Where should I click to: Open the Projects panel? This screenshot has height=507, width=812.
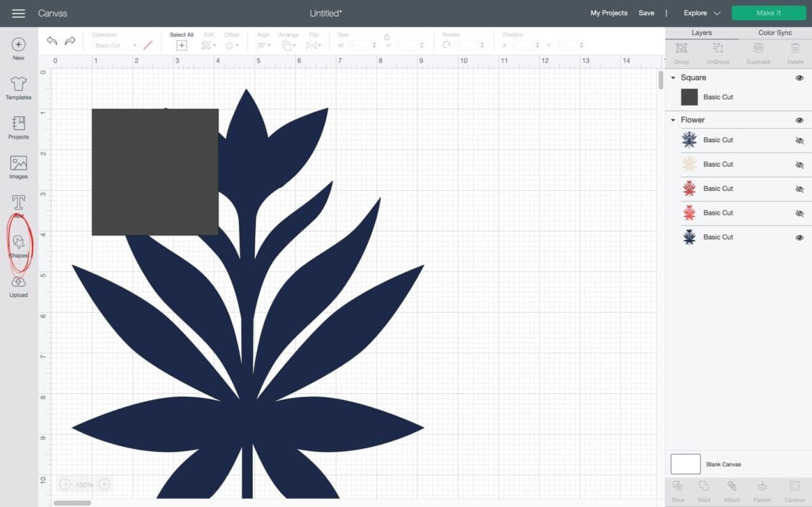point(18,127)
